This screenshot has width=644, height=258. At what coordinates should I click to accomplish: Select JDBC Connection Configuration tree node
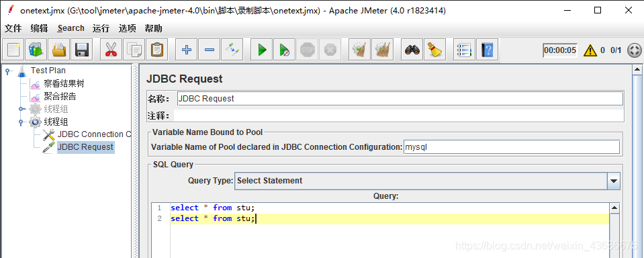[94, 134]
